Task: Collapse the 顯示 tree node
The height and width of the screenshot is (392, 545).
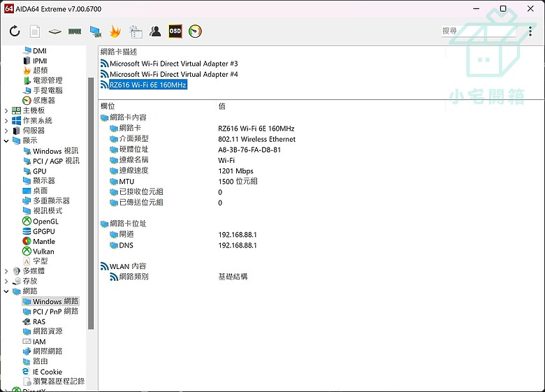Action: pyautogui.click(x=6, y=140)
